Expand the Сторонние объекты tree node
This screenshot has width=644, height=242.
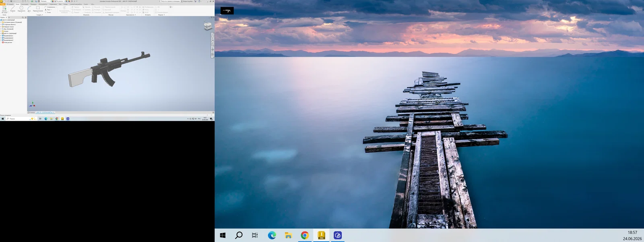tap(1, 25)
